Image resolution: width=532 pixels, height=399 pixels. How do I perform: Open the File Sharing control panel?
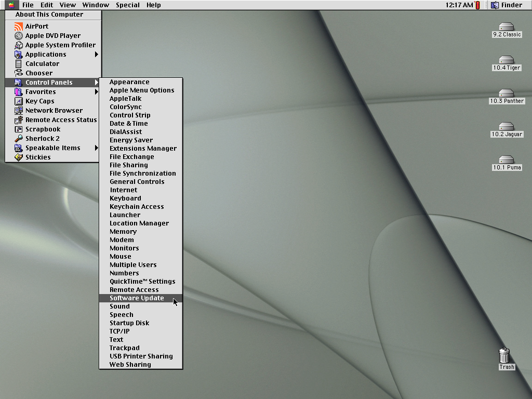pos(141,165)
